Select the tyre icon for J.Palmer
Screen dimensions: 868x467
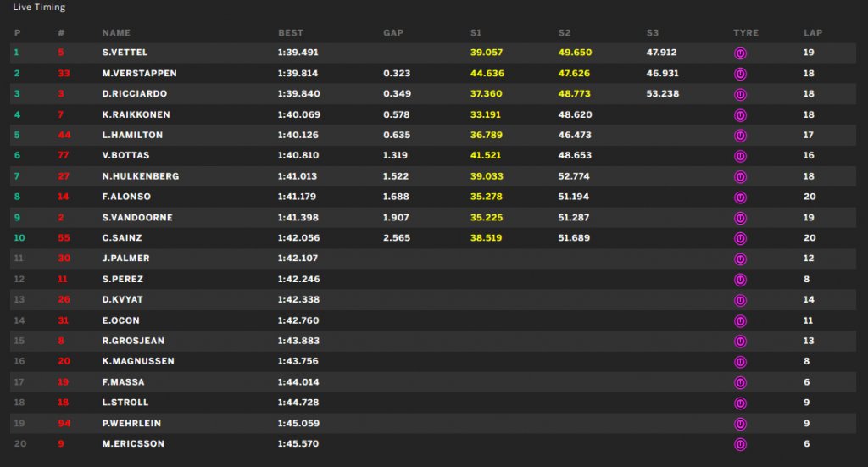point(740,259)
